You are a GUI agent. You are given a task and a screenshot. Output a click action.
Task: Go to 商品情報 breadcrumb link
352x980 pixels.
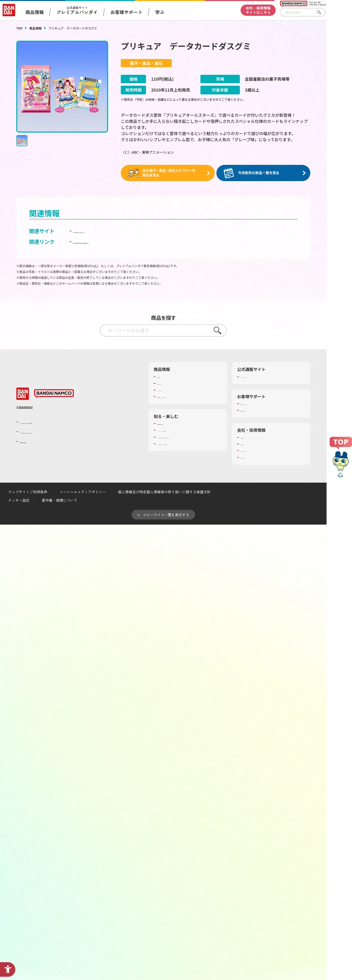[x=35, y=28]
